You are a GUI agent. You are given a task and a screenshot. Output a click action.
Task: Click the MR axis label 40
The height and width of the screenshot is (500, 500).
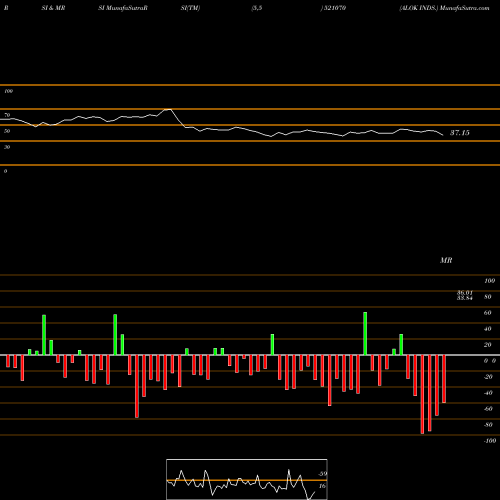pos(488,329)
